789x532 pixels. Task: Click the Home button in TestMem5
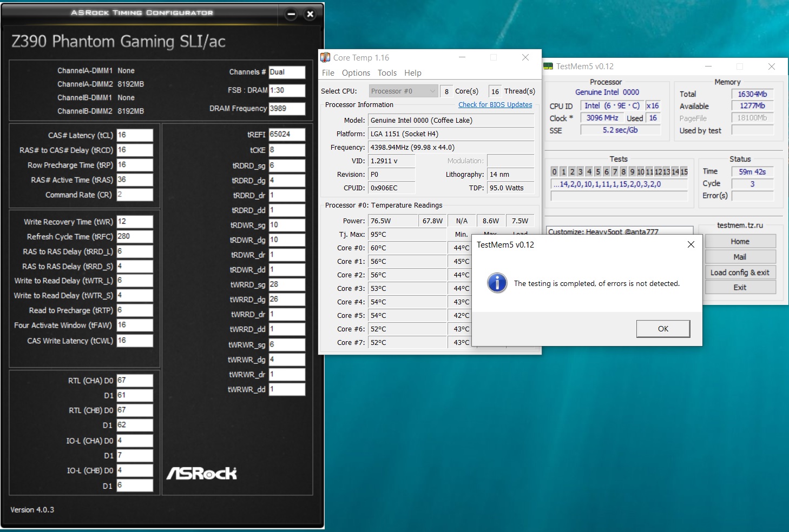[x=740, y=242]
